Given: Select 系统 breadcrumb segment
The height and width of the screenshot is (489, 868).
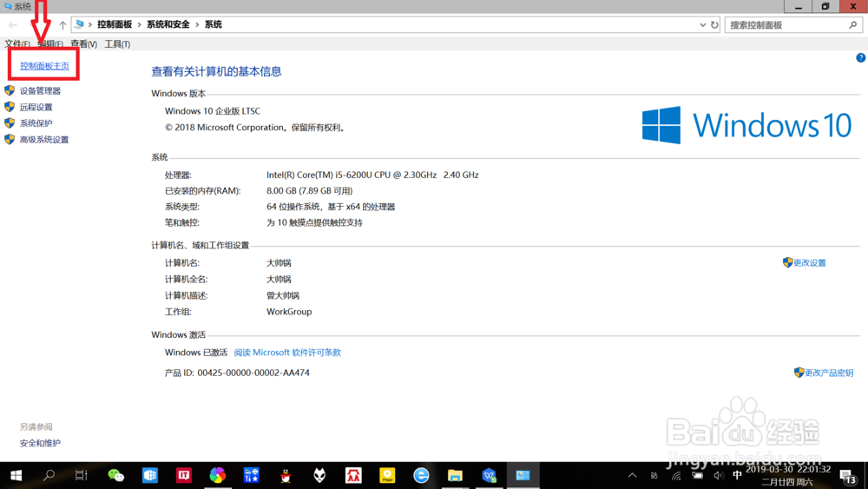Looking at the screenshot, I should [214, 24].
